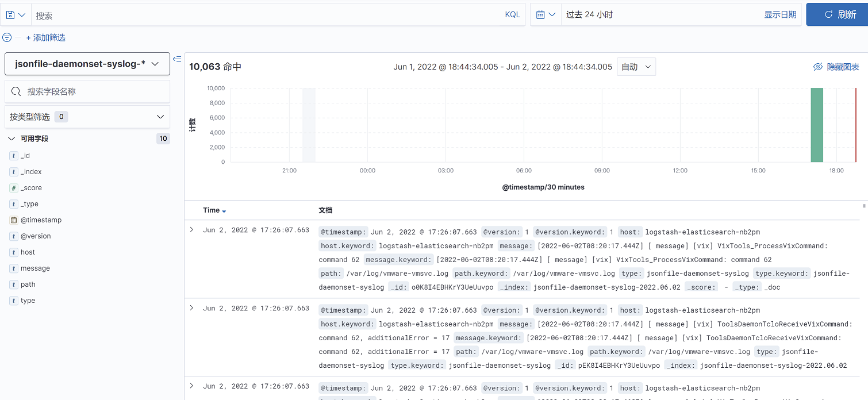
Task: Click the saved query disk icon
Action: point(11,15)
